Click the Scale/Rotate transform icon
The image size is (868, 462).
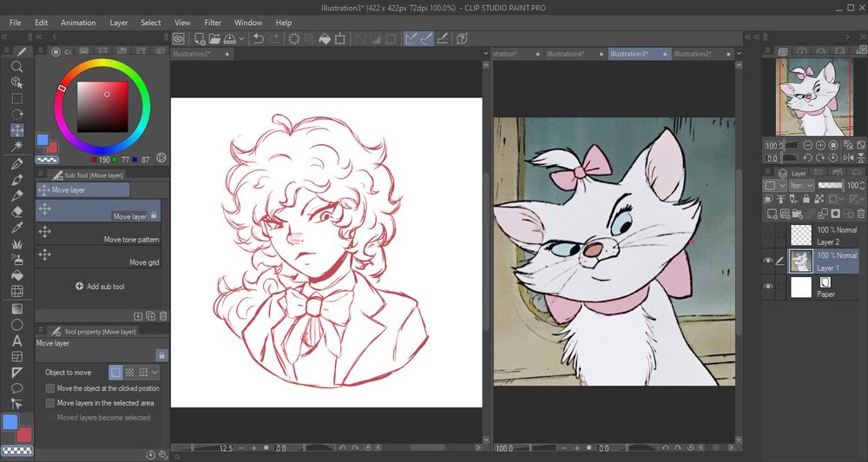(340, 38)
